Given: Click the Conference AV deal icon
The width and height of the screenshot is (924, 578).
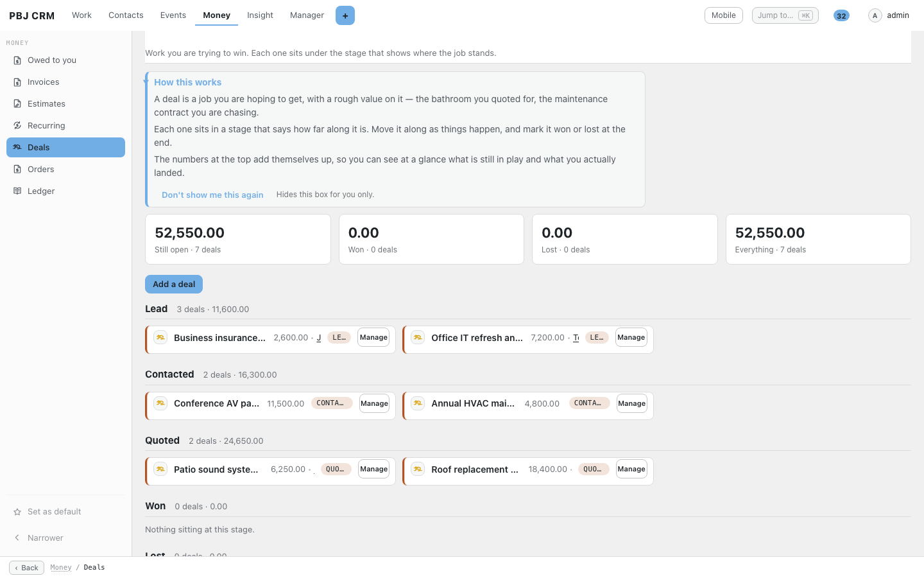Looking at the screenshot, I should pos(160,403).
